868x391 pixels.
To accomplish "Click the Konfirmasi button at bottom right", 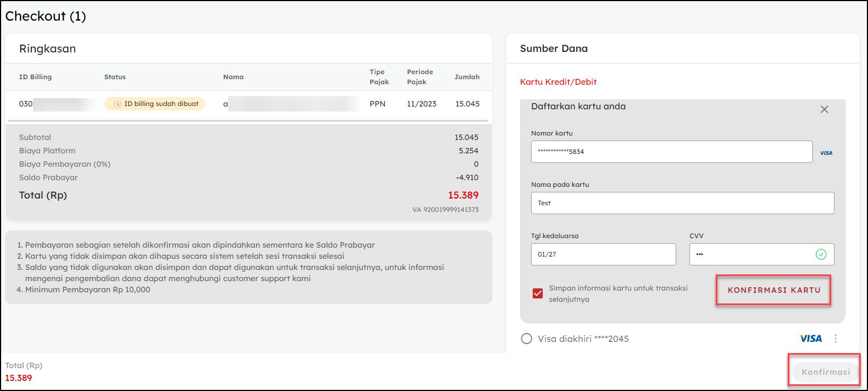I will click(825, 372).
